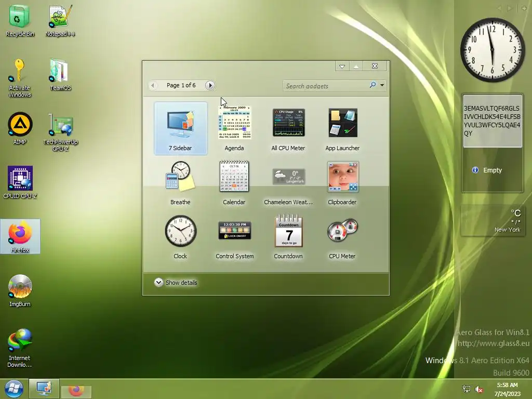Pick the App Launcher gadget
Image resolution: width=532 pixels, height=399 pixels.
click(x=342, y=128)
